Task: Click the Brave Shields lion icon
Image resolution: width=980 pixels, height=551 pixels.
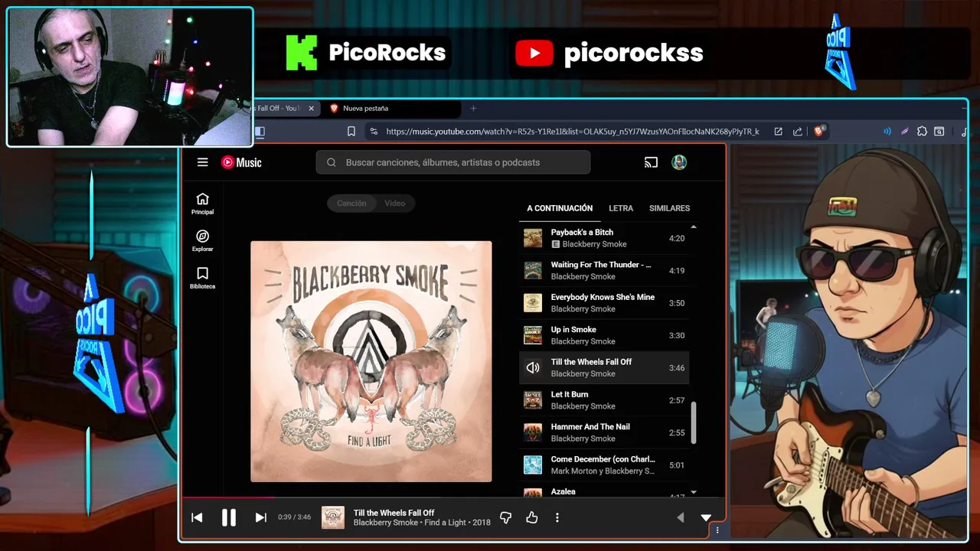Action: 820,131
